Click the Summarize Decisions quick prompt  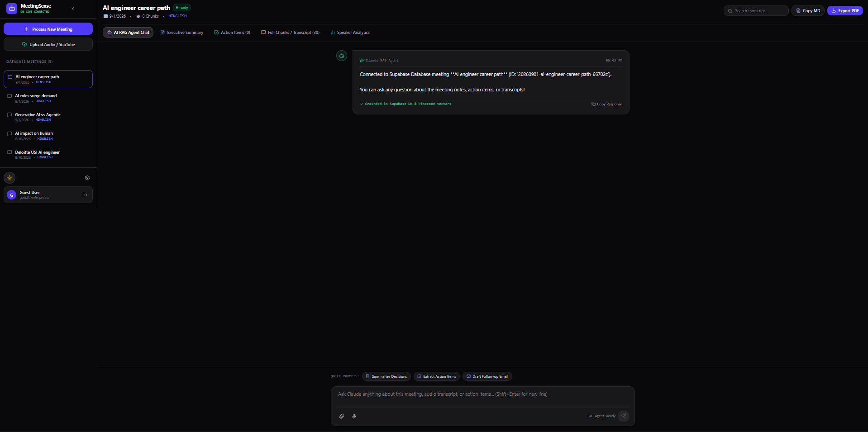[x=386, y=376]
